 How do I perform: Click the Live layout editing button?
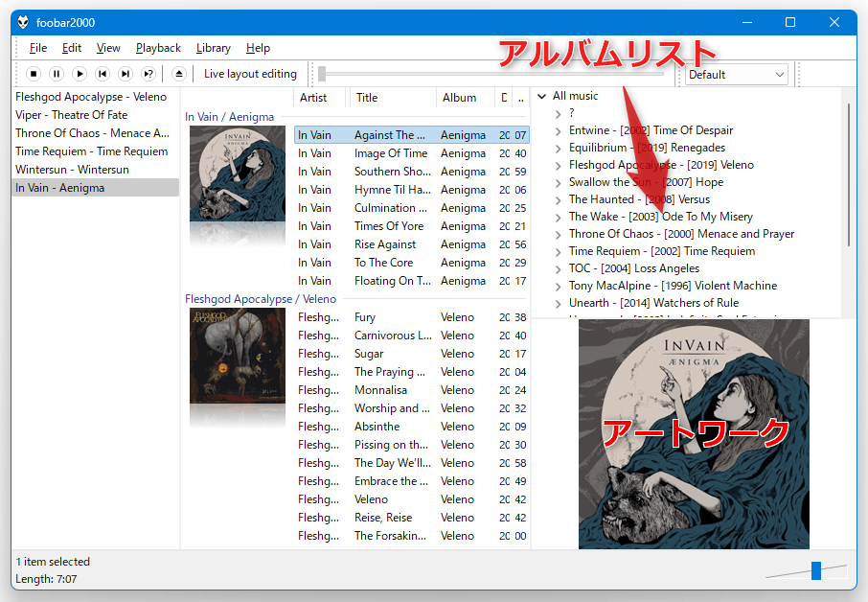point(250,74)
